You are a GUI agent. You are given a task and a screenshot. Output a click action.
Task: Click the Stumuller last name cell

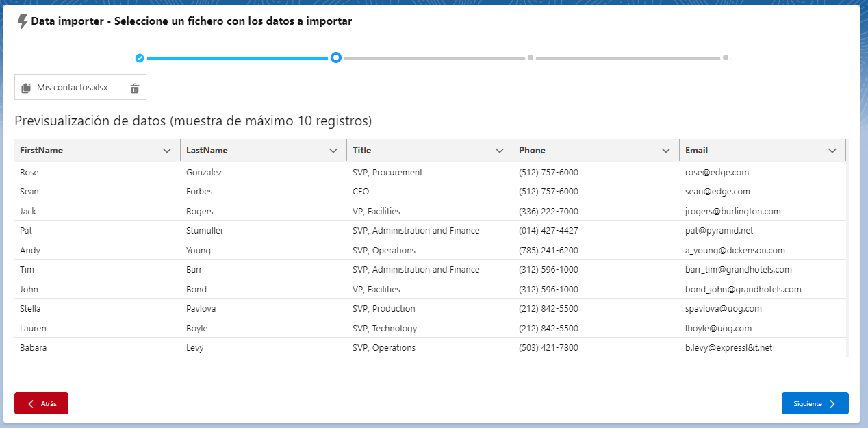(x=264, y=231)
